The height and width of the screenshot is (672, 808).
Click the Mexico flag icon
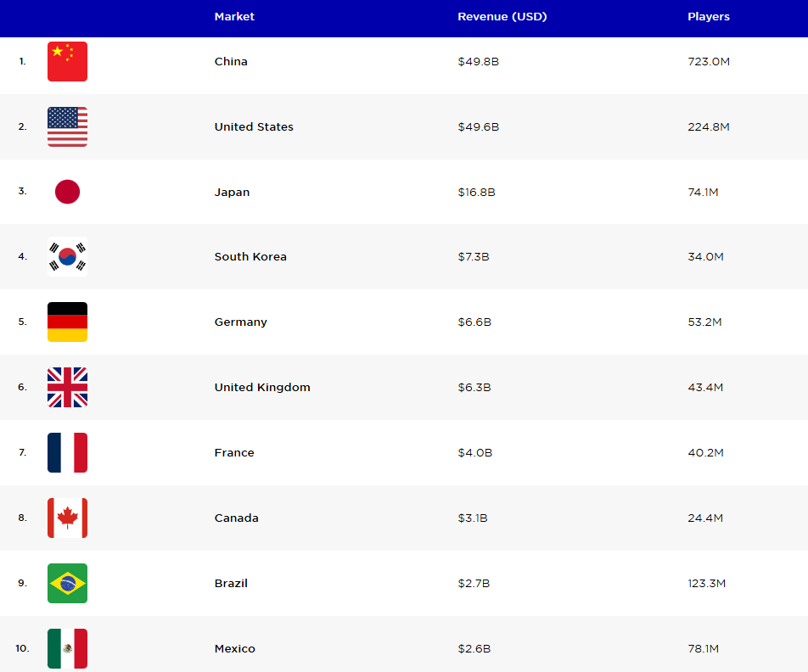(68, 648)
